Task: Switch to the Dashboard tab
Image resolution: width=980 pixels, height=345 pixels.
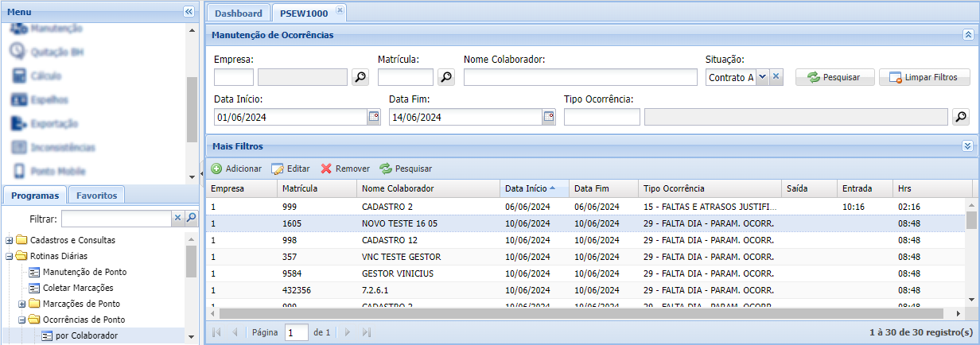Action: pos(238,14)
